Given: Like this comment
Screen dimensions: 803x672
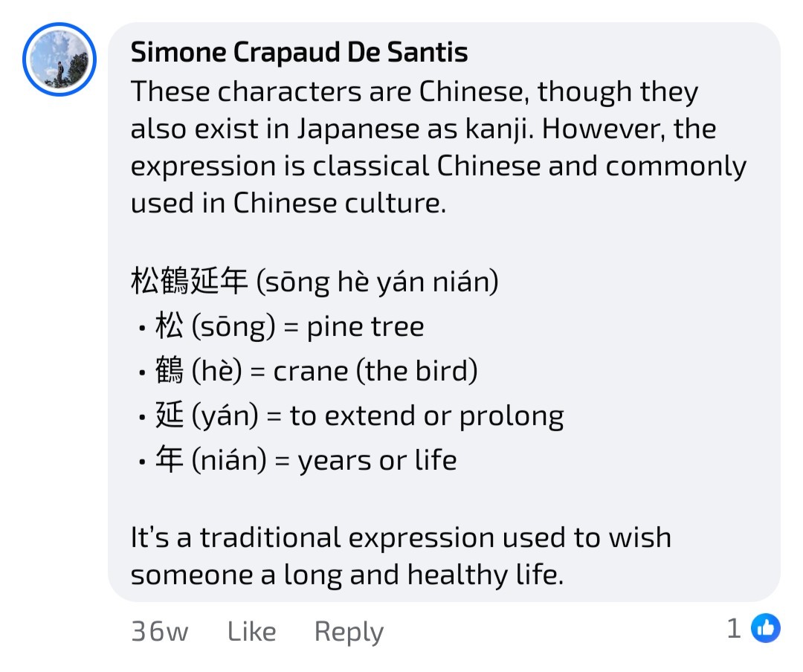Looking at the screenshot, I should click(x=251, y=631).
